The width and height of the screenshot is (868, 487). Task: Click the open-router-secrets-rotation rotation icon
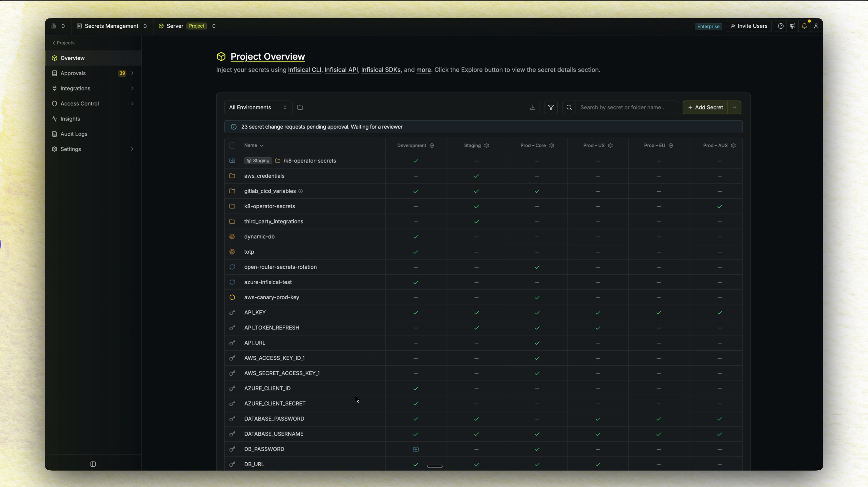tap(232, 267)
